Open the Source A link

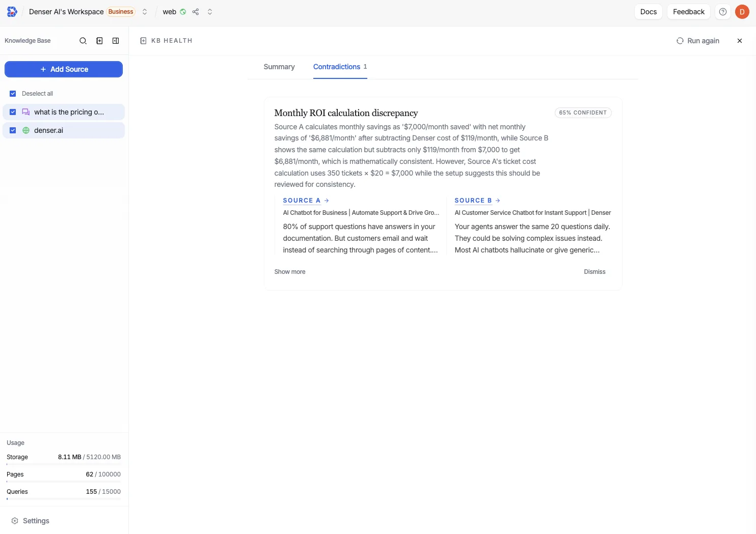pyautogui.click(x=302, y=201)
